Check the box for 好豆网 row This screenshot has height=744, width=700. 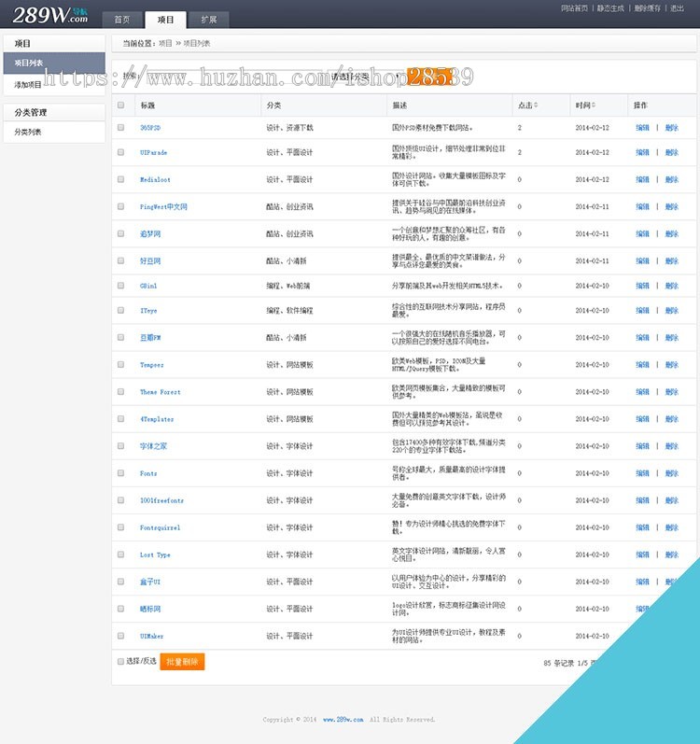[121, 260]
